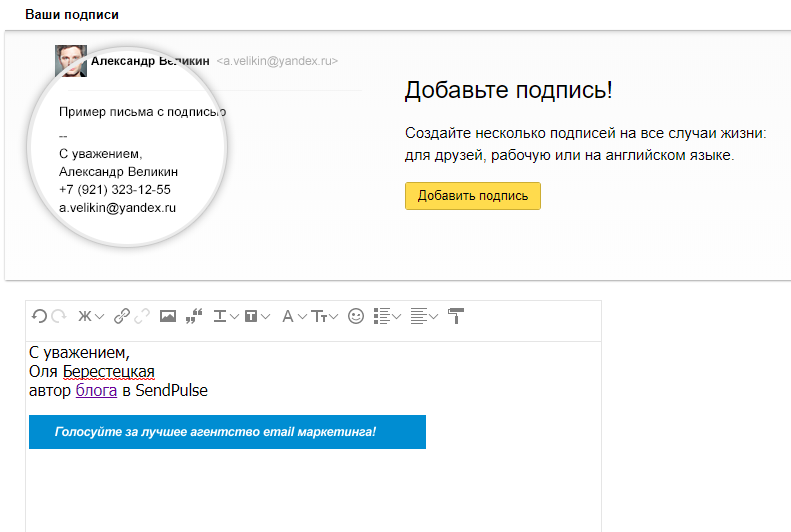The height and width of the screenshot is (532, 791).
Task: Click the redo arrow icon
Action: click(59, 316)
